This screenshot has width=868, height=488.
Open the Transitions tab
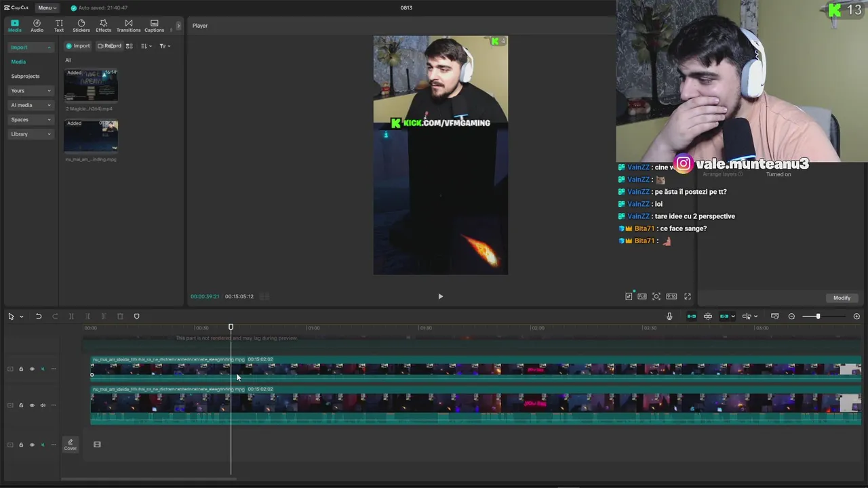(128, 26)
